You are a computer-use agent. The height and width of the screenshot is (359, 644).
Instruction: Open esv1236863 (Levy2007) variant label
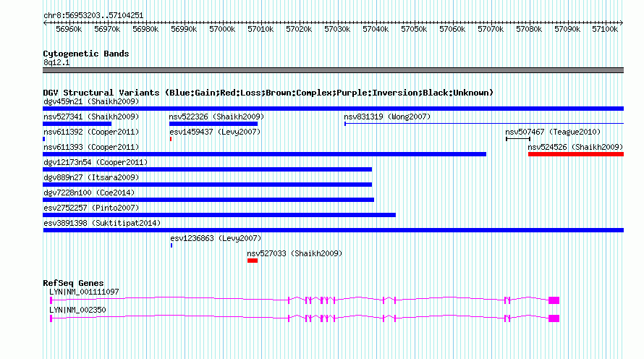coord(216,238)
